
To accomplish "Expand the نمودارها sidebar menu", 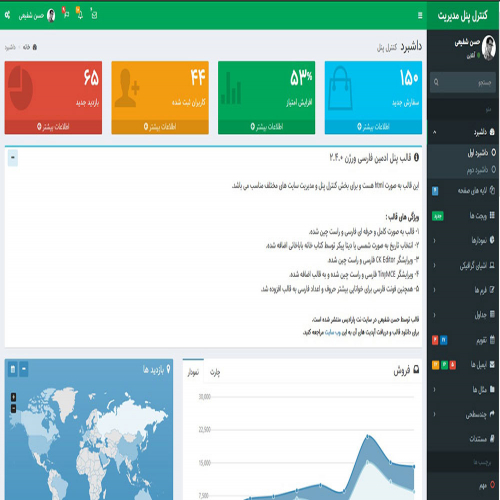I will (x=464, y=240).
